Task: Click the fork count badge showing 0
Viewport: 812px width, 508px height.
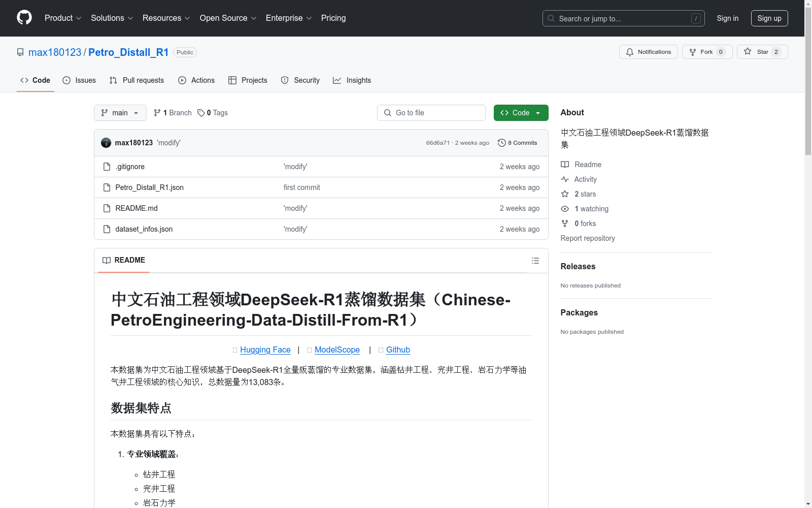Action: tap(721, 52)
